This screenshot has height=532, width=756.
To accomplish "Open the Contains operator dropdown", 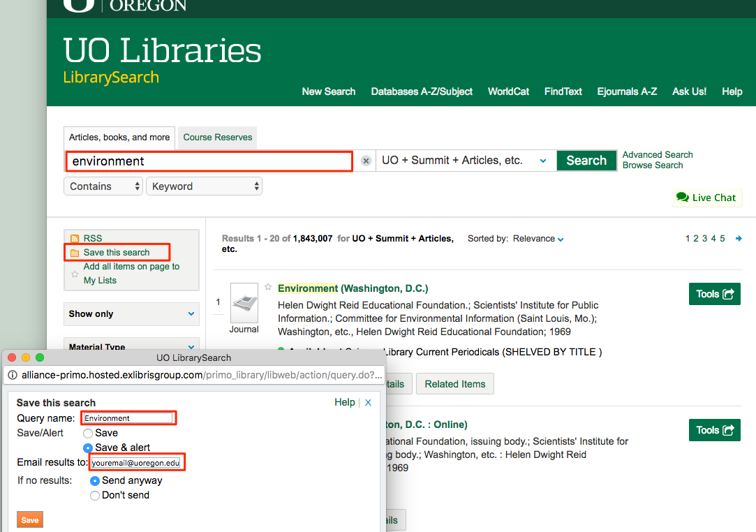I will pyautogui.click(x=103, y=186).
